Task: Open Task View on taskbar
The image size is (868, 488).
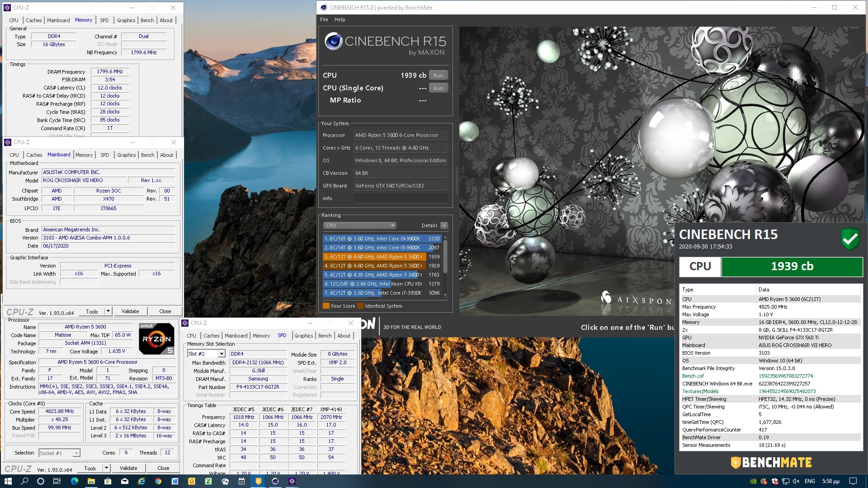Action: [57, 481]
